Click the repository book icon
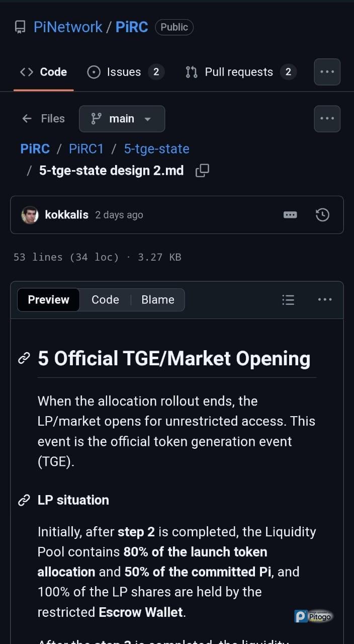Image resolution: width=354 pixels, height=644 pixels. coord(20,27)
